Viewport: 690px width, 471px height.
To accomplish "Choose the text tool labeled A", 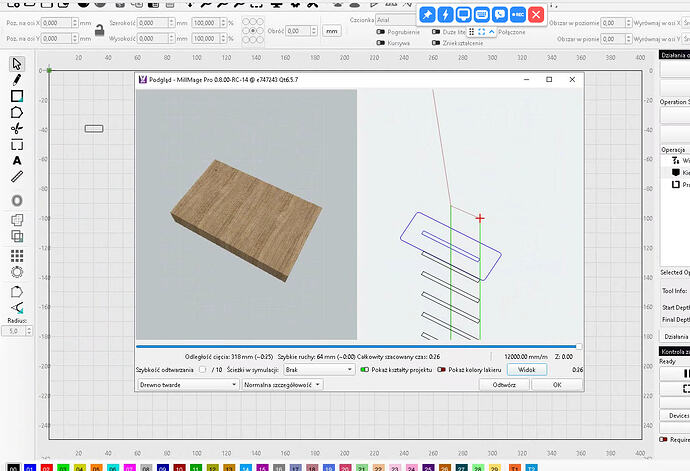I will pyautogui.click(x=17, y=160).
